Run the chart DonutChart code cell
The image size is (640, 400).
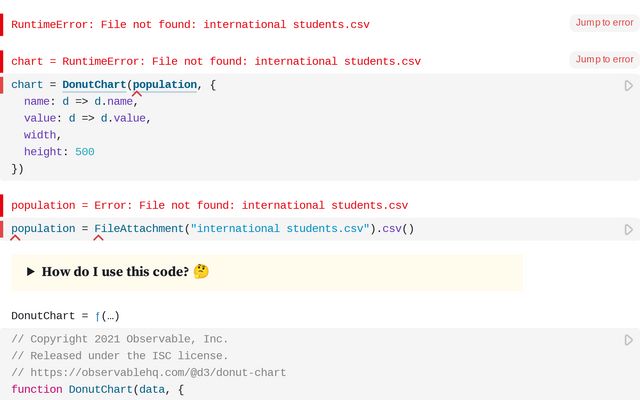click(628, 86)
